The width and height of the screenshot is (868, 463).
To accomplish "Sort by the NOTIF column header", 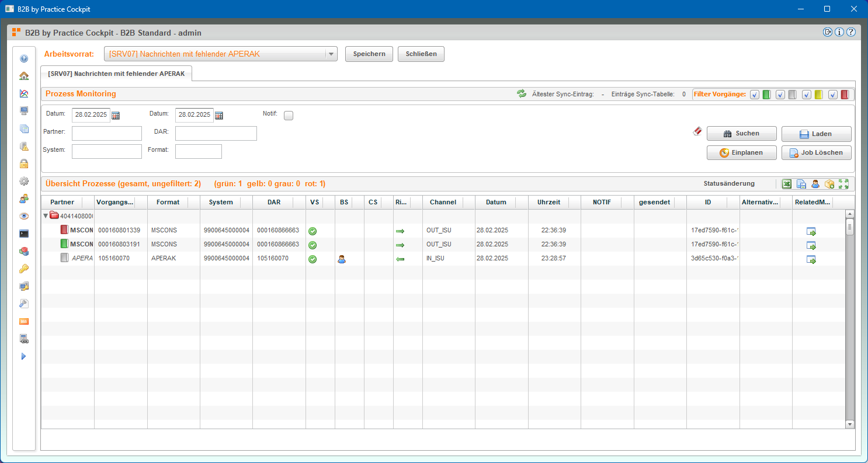I will [607, 202].
